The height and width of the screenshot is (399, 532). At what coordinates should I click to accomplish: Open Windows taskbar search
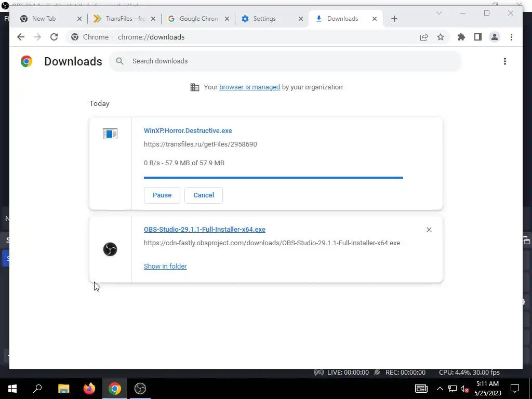pos(37,389)
